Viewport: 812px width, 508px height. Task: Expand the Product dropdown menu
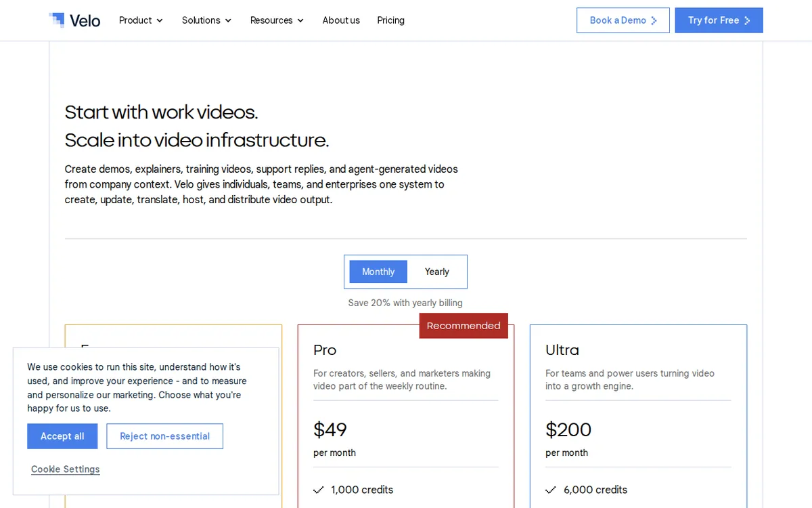click(141, 20)
